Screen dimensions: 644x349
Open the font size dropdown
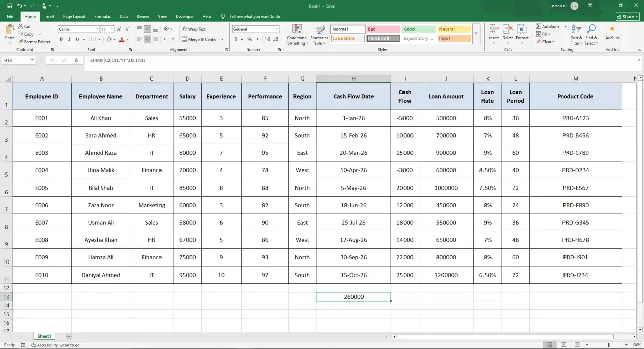112,29
